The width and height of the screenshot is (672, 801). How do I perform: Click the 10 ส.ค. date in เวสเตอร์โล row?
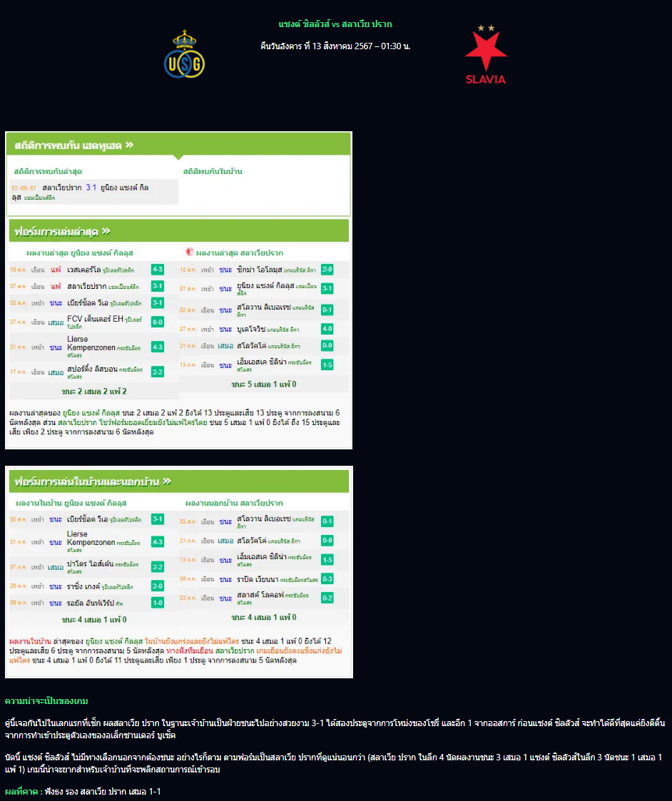18,270
